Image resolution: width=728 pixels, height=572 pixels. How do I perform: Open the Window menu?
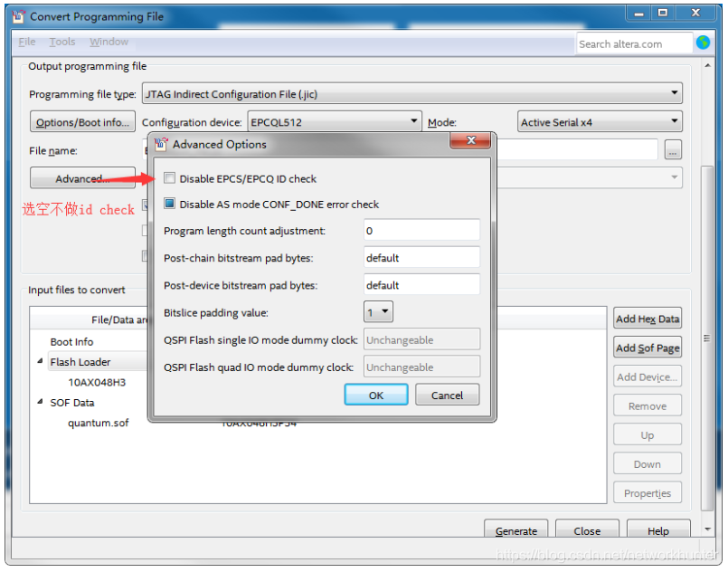(109, 42)
